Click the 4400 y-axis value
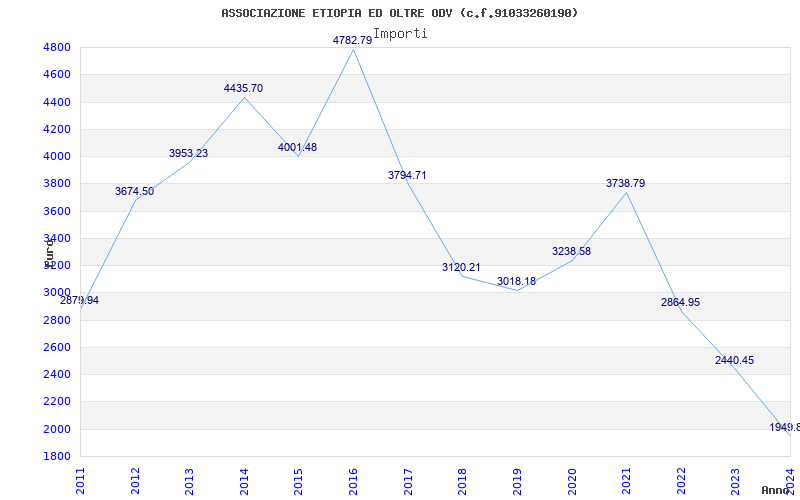This screenshot has width=800, height=500. coord(57,102)
